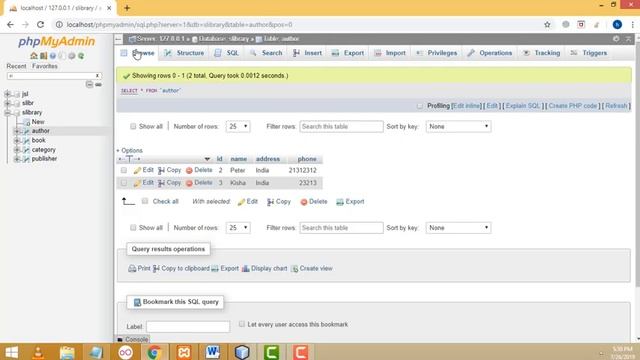Open Windows Start menu

[11, 352]
